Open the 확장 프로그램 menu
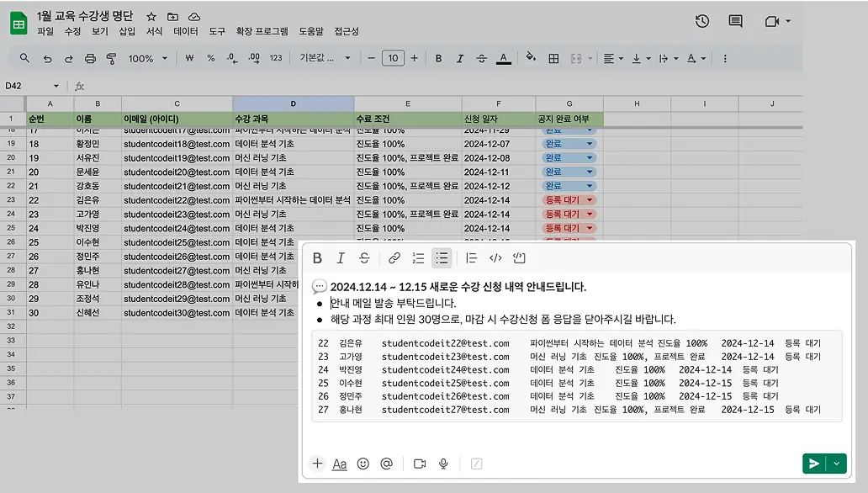 [262, 31]
